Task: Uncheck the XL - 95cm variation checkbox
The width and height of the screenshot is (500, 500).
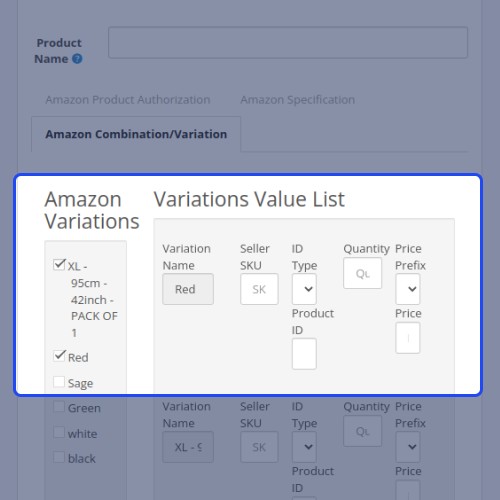Action: tap(59, 265)
